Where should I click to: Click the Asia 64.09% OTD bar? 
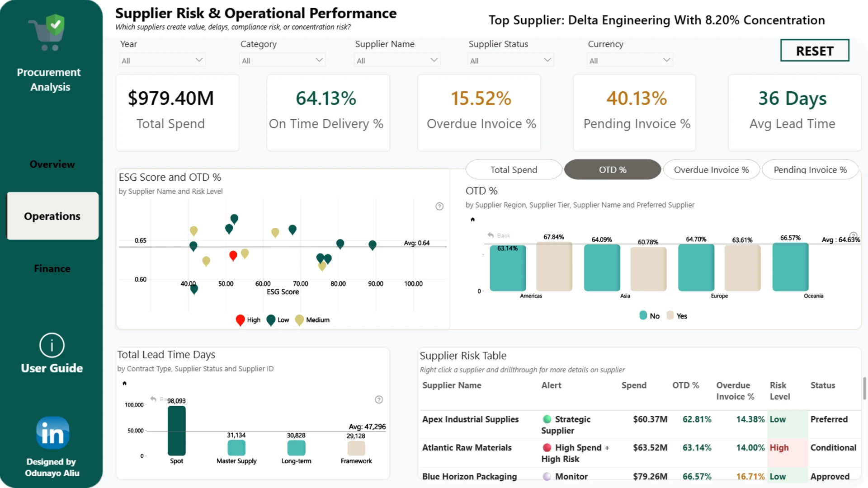(x=602, y=267)
